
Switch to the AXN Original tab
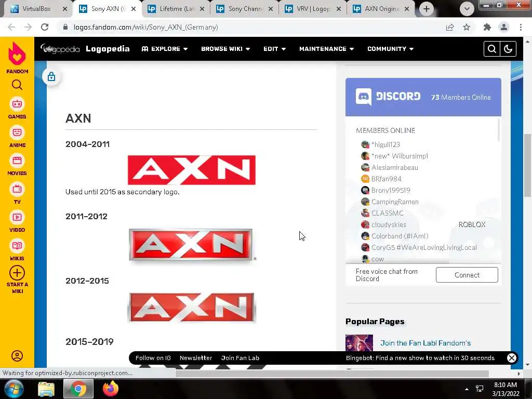(x=381, y=9)
